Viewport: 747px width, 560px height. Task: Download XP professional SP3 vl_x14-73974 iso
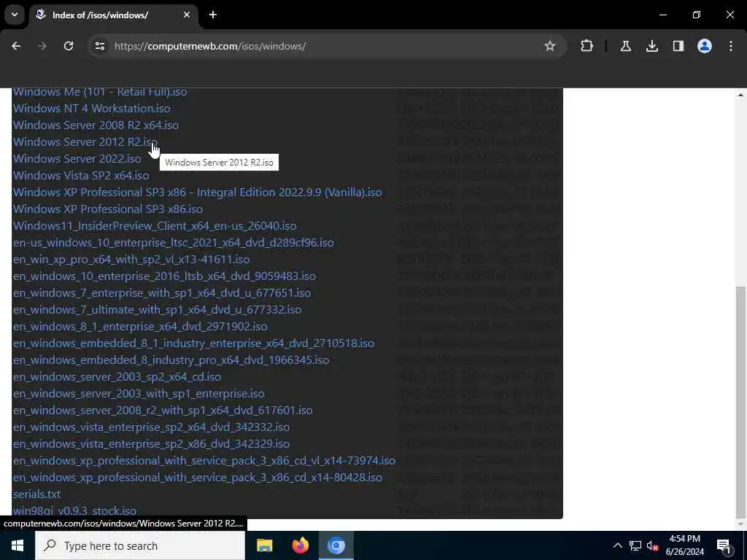coord(204,461)
